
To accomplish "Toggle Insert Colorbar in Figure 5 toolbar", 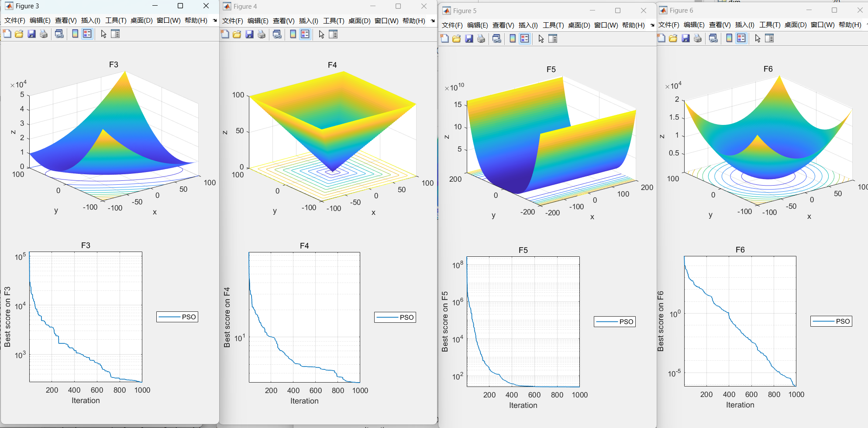I will pos(513,39).
